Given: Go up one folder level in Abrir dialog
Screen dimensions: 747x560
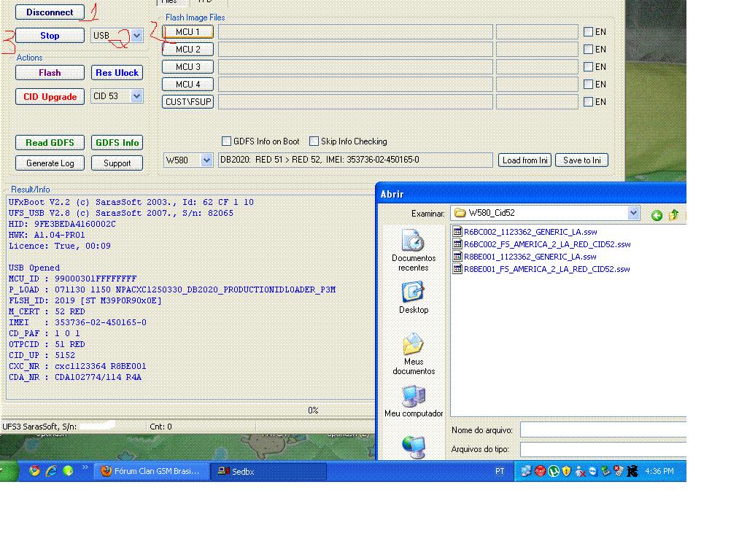Looking at the screenshot, I should [673, 215].
